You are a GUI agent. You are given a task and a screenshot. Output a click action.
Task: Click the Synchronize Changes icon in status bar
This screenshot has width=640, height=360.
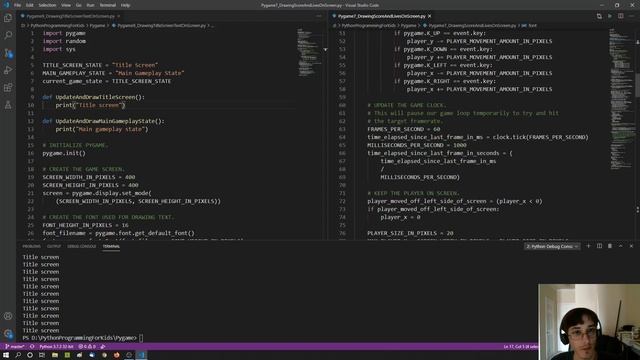point(32,347)
